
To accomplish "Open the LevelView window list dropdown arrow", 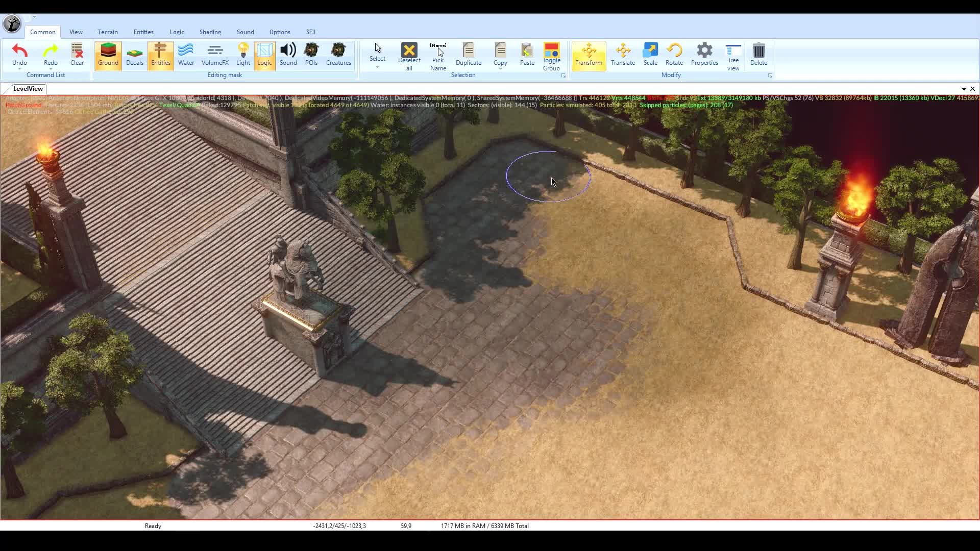I will point(964,89).
